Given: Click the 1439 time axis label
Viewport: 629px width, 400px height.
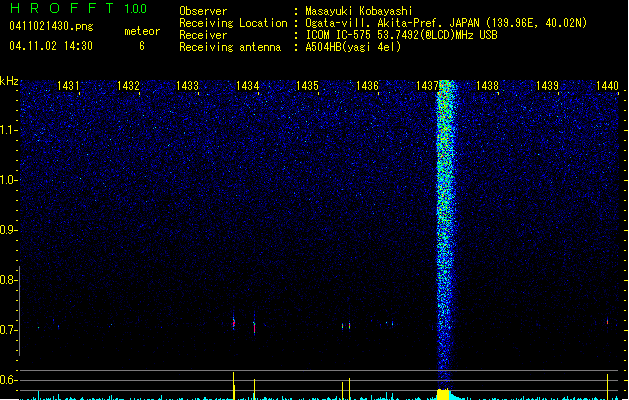Looking at the screenshot, I should 547,86.
